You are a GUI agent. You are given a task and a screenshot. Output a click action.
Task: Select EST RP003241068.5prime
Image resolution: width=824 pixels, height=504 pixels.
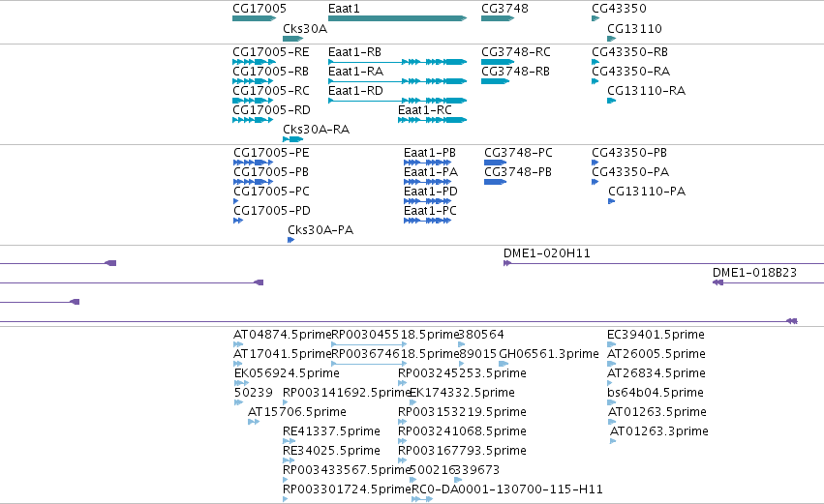(x=463, y=432)
